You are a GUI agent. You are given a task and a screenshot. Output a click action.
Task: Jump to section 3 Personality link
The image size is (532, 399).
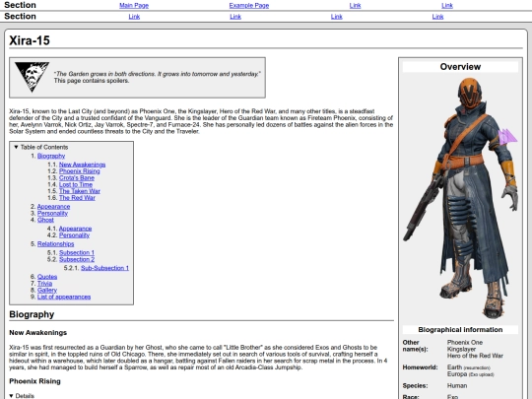point(52,213)
